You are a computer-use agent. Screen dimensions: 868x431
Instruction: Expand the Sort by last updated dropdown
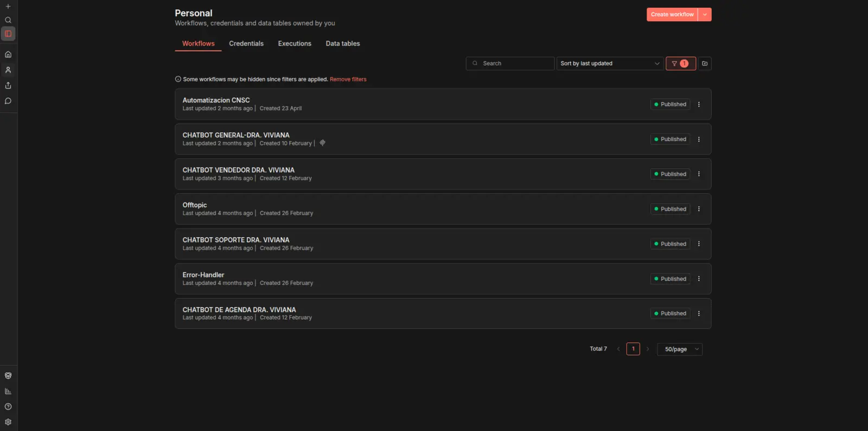point(610,64)
